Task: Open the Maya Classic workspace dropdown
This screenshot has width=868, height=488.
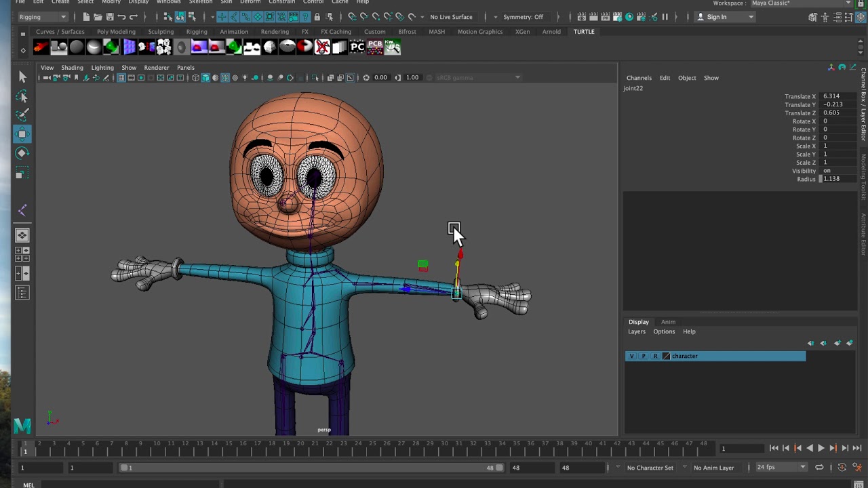Action: [802, 3]
